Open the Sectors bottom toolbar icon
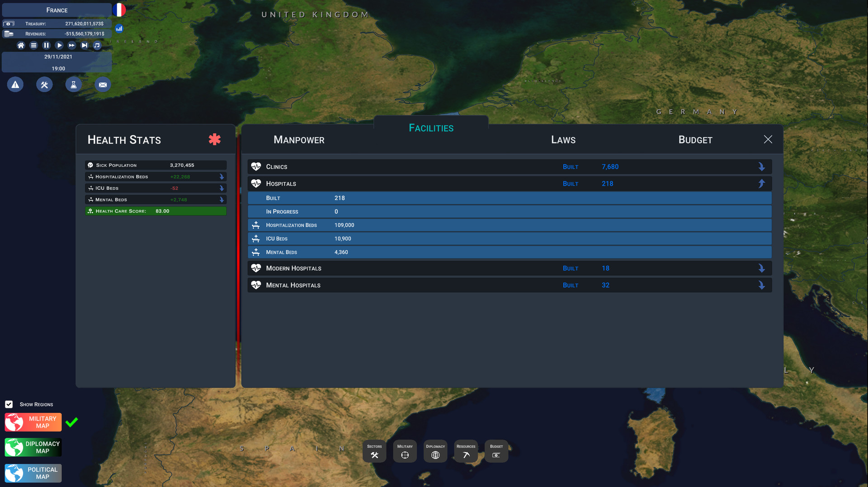This screenshot has width=868, height=487. 374,451
